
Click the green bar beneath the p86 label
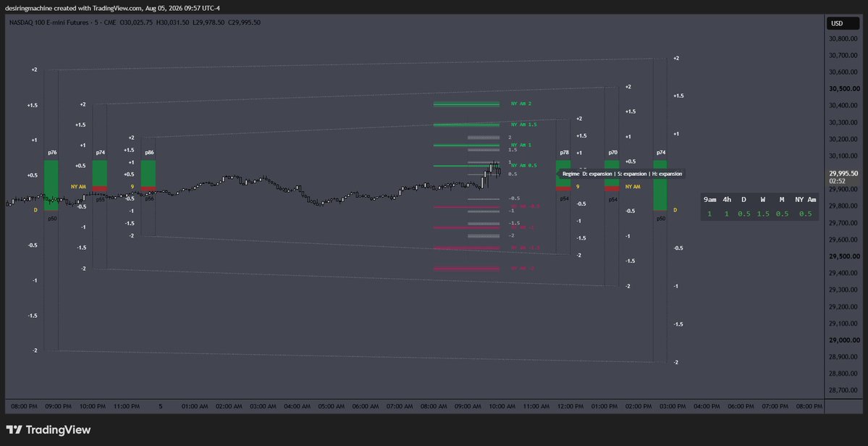pos(148,173)
